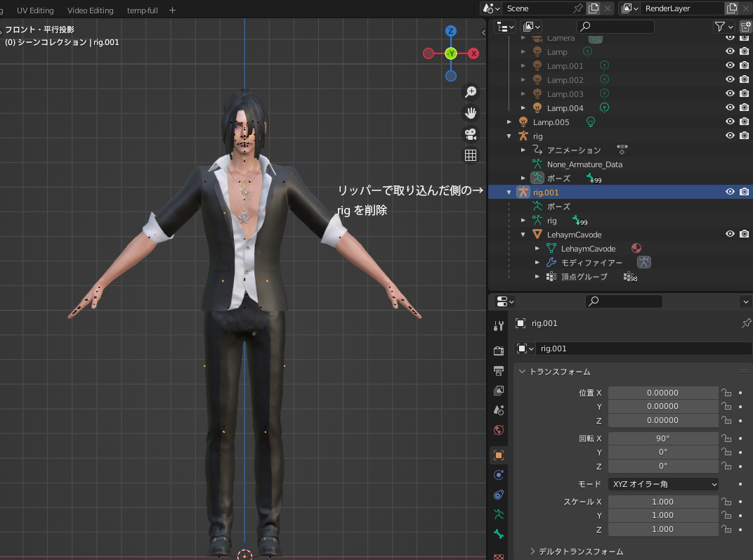Open the outliner filter dropdown
This screenshot has height=560, width=753.
(x=723, y=27)
